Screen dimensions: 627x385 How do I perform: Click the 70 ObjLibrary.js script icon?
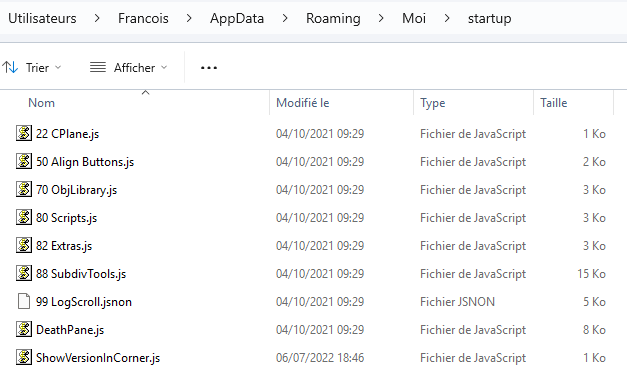click(24, 189)
